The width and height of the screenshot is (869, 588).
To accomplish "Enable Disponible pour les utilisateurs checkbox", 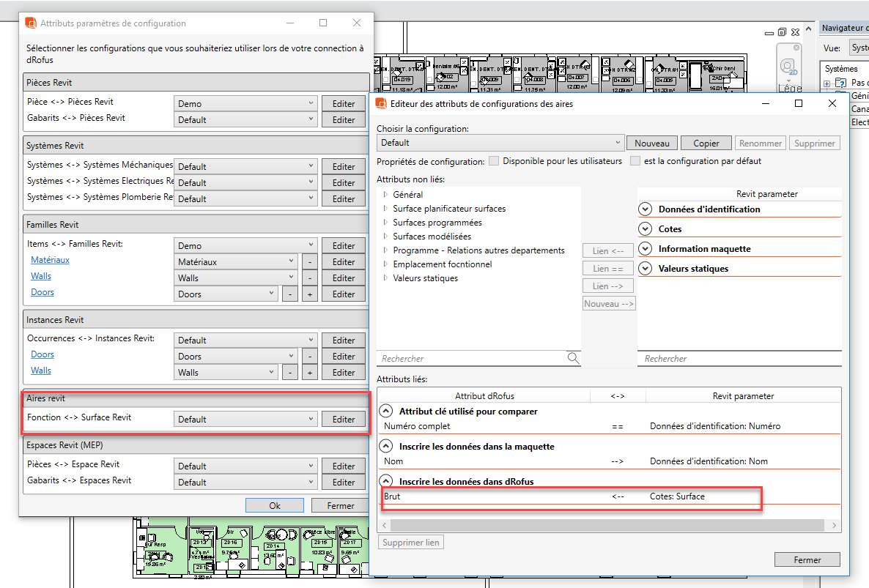I will point(494,161).
